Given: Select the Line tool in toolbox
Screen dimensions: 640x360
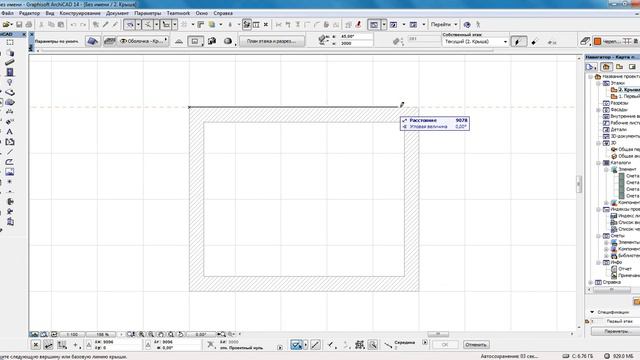Looking at the screenshot, I should (x=10, y=152).
